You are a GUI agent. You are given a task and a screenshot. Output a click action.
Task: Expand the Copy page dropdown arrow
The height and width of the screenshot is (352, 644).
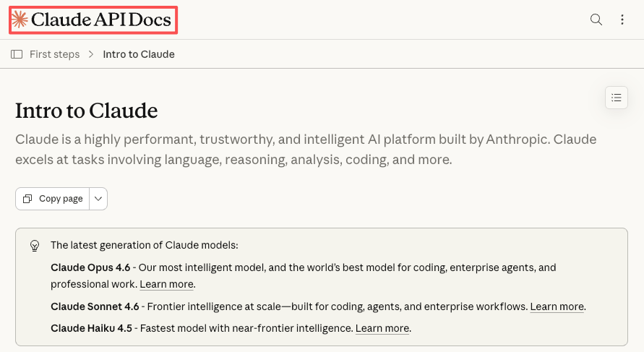click(x=98, y=199)
